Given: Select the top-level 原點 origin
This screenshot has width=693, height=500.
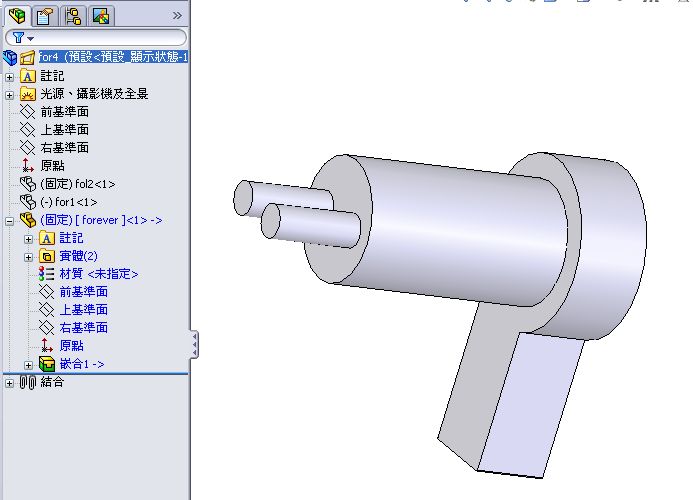Looking at the screenshot, I should click(53, 166).
